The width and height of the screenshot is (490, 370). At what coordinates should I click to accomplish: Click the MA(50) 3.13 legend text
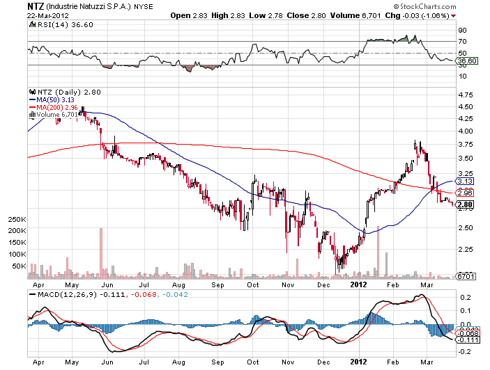click(55, 100)
